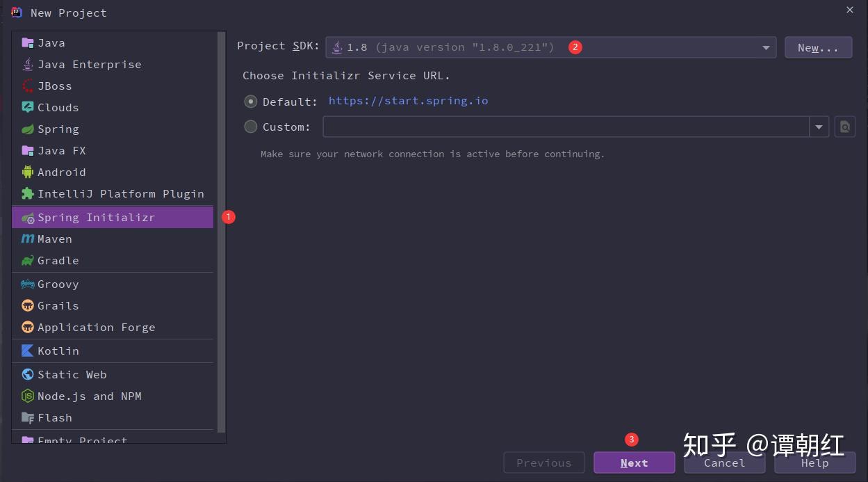Image resolution: width=868 pixels, height=482 pixels.
Task: Click the Custom URL input field
Action: point(566,127)
